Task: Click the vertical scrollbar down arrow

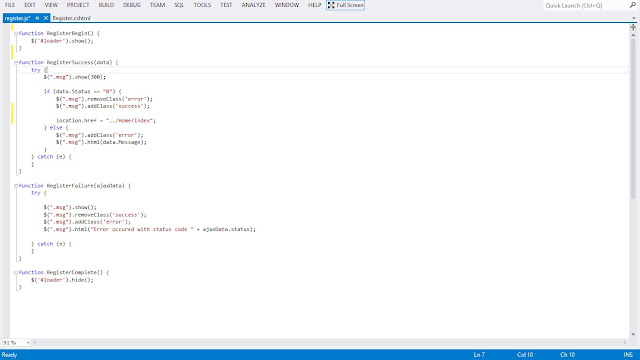Action: [633, 334]
